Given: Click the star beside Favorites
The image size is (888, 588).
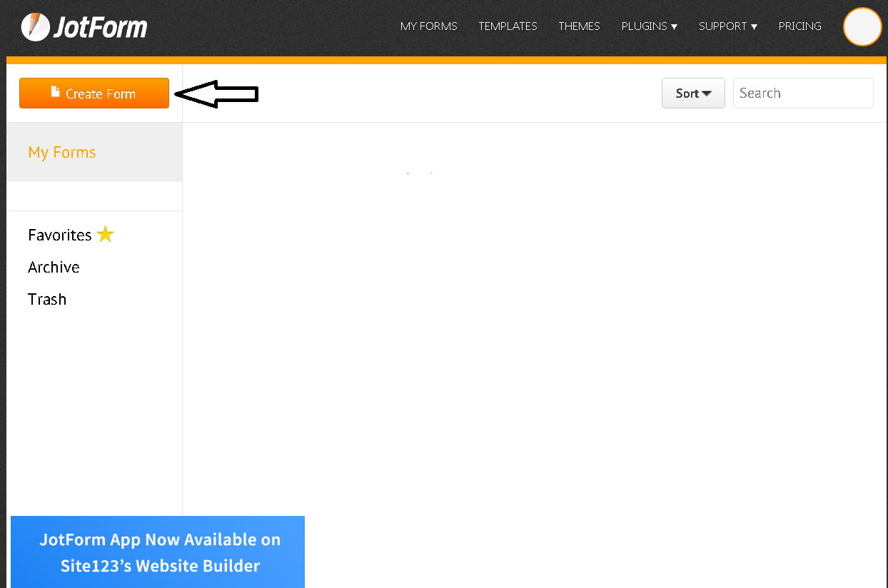Looking at the screenshot, I should pyautogui.click(x=105, y=234).
